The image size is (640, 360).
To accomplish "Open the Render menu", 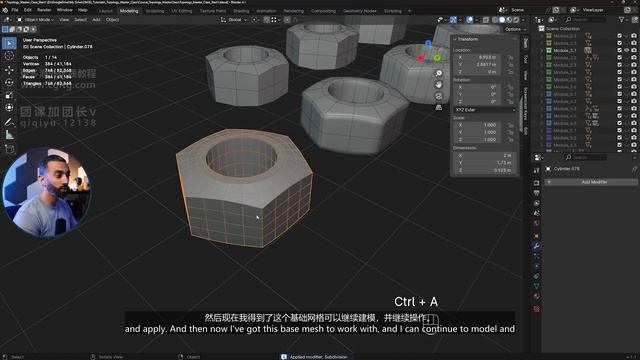I will click(44, 10).
